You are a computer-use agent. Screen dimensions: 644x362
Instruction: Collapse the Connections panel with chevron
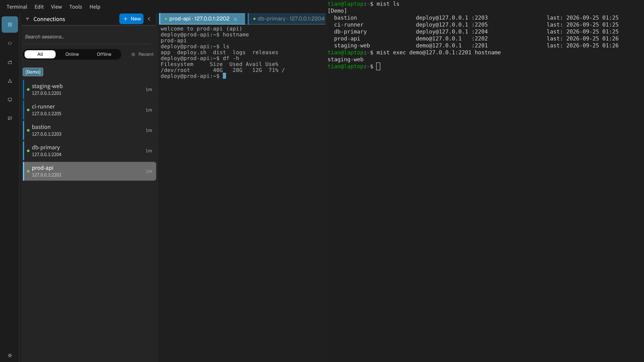click(149, 19)
